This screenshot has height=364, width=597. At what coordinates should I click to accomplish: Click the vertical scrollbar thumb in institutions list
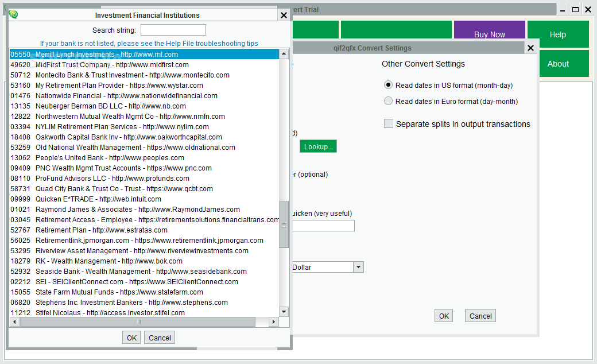pos(284,224)
